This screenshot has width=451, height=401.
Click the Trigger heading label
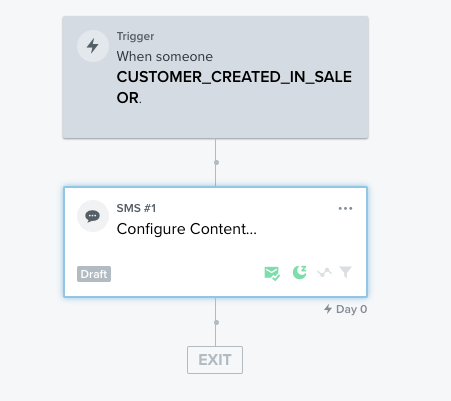135,36
